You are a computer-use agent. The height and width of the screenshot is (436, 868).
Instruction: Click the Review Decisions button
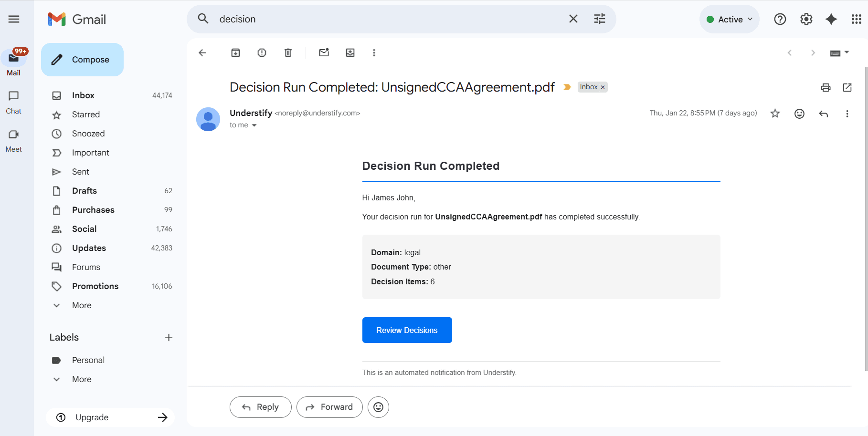[x=407, y=330]
